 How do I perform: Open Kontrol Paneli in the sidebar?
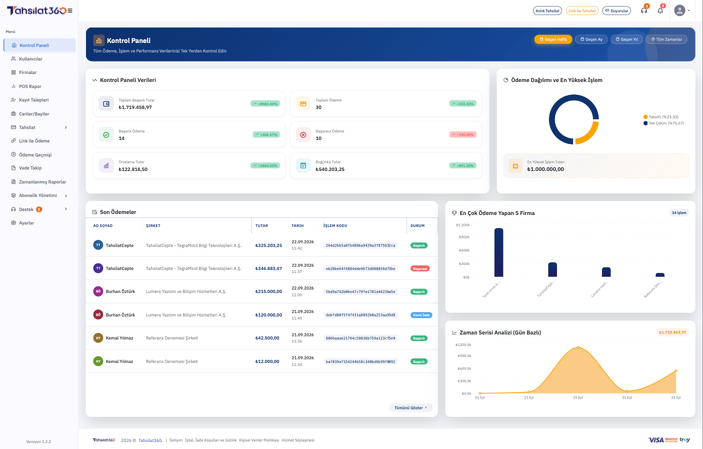[39, 45]
